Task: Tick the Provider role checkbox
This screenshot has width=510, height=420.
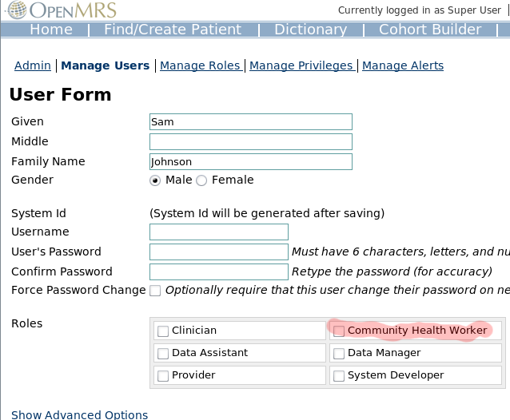Action: coord(163,376)
